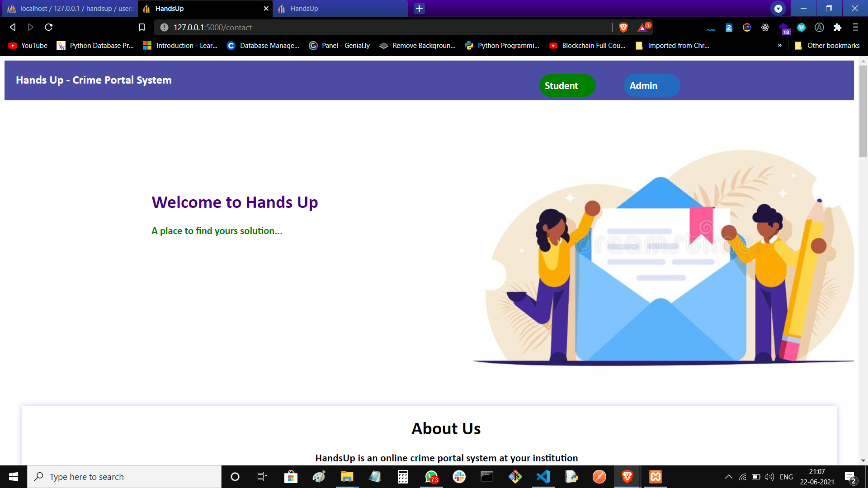Open Visual Studio Code from taskbar

(543, 477)
